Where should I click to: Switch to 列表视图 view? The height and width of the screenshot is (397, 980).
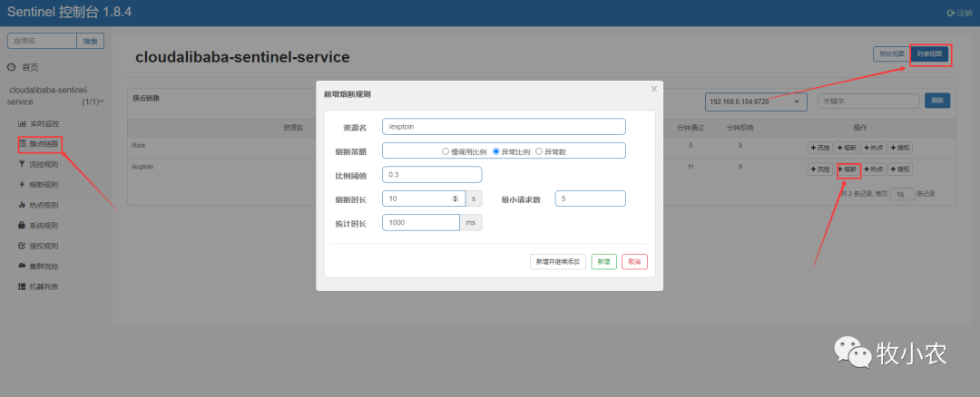coord(929,54)
